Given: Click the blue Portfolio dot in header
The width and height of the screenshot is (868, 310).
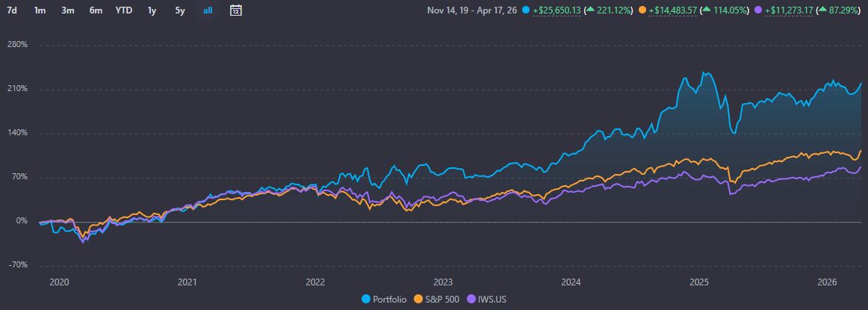Looking at the screenshot, I should 527,10.
